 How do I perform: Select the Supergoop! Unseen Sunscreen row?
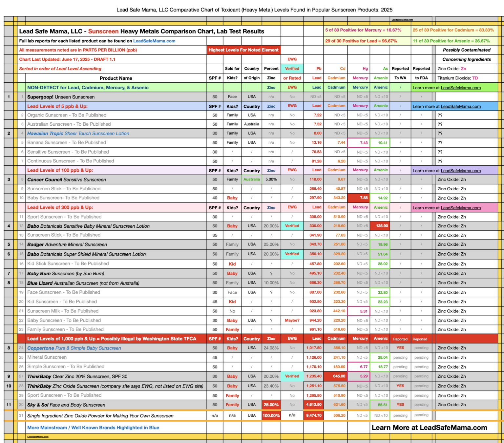click(61, 97)
